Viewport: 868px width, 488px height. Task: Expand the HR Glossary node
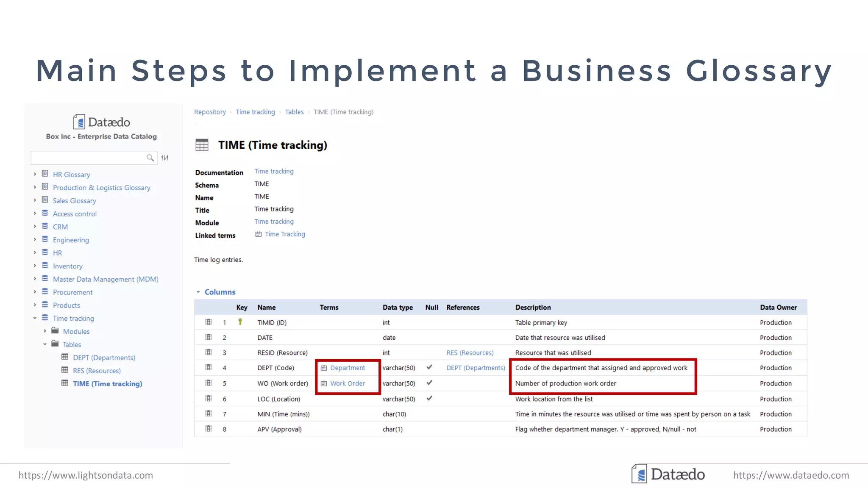(35, 174)
